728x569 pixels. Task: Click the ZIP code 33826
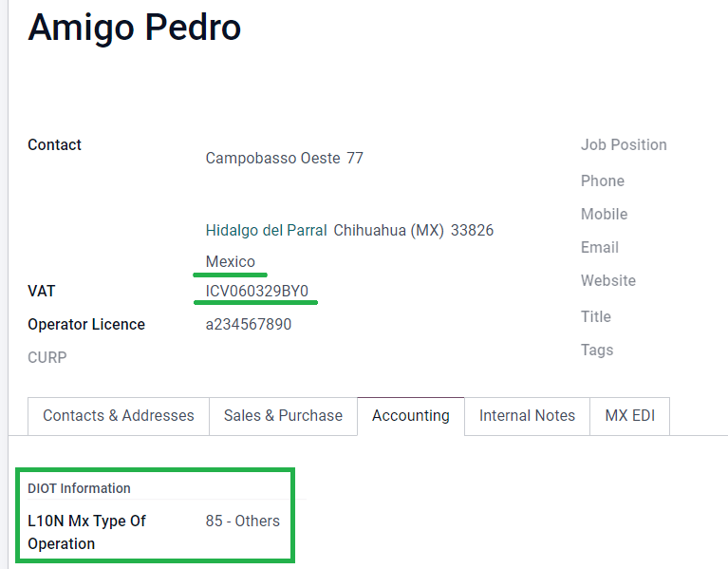pos(472,230)
